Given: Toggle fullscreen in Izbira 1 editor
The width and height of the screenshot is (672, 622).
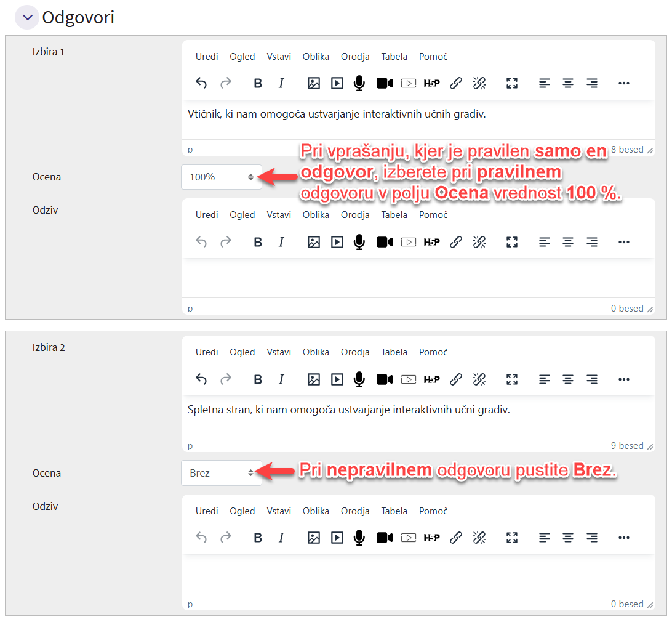Looking at the screenshot, I should (512, 83).
